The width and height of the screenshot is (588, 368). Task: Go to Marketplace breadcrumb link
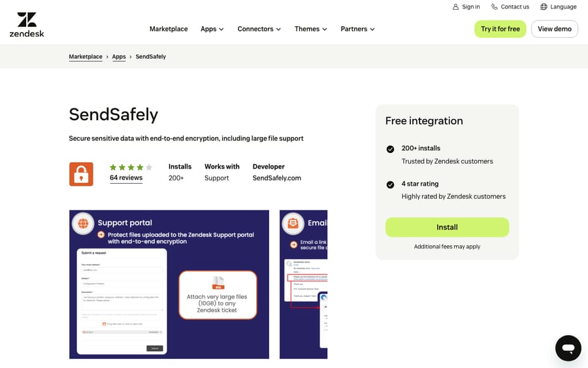(86, 57)
